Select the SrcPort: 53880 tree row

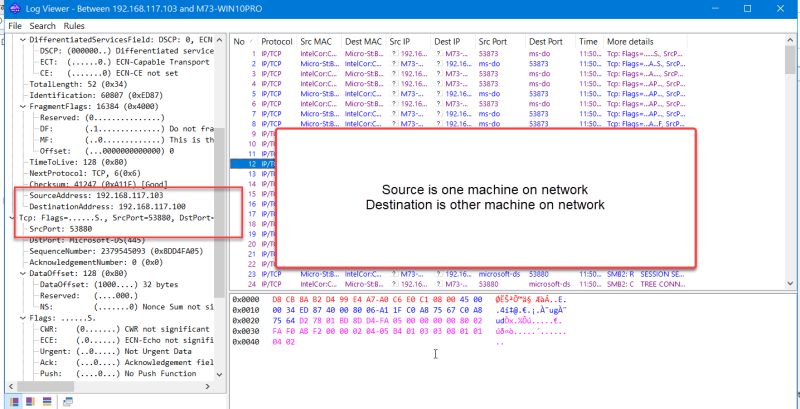pyautogui.click(x=61, y=229)
